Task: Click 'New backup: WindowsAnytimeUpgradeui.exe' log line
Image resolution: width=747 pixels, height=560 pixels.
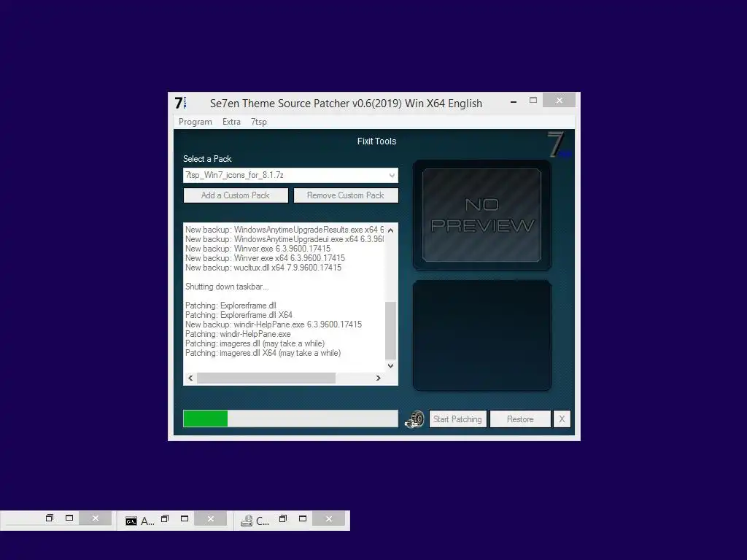Action: [x=285, y=239]
